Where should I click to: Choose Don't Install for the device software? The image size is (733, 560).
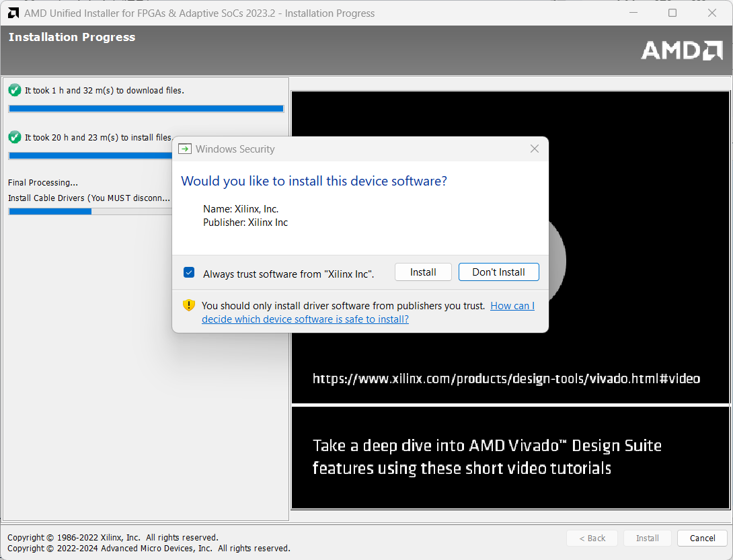(498, 272)
